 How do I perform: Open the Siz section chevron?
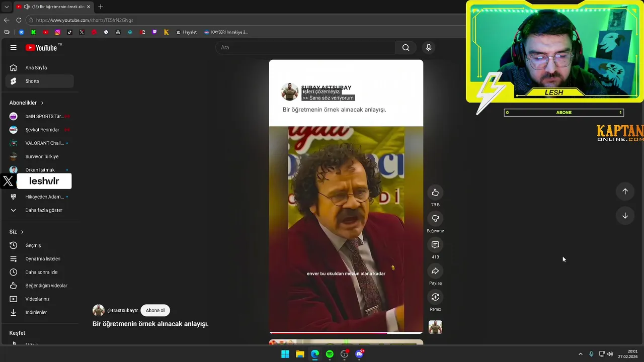pyautogui.click(x=22, y=232)
